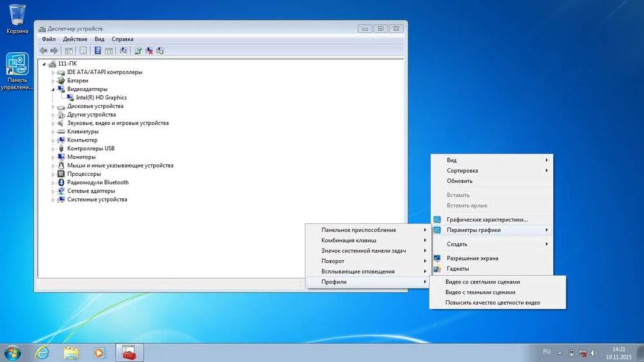644x362 pixels.
Task: Click the Back arrow in the toolbar
Action: (43, 50)
